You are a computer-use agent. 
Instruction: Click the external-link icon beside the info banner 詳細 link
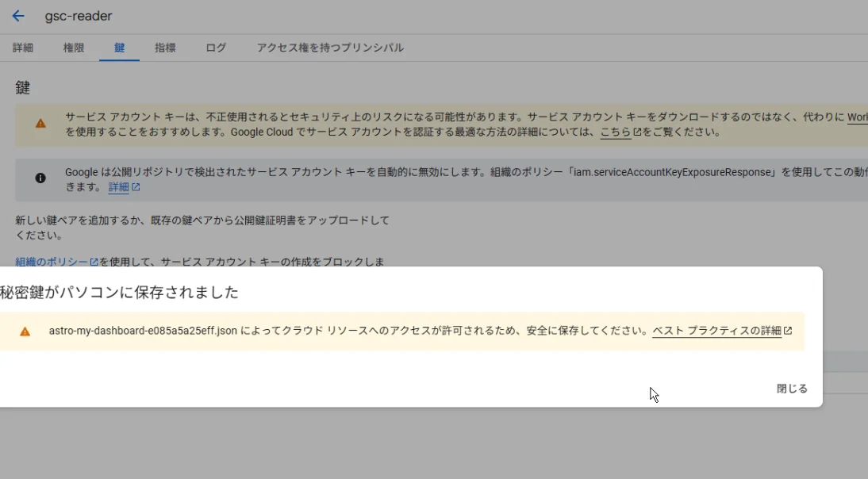(136, 187)
